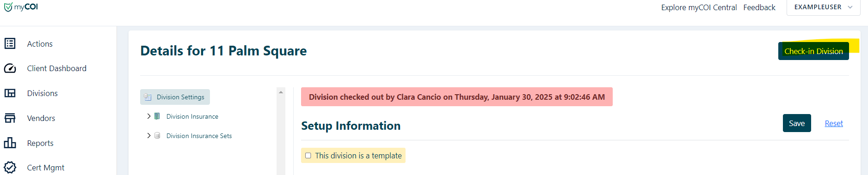868x175 pixels.
Task: Click the tree panel scrollbar up arrow
Action: [x=281, y=92]
